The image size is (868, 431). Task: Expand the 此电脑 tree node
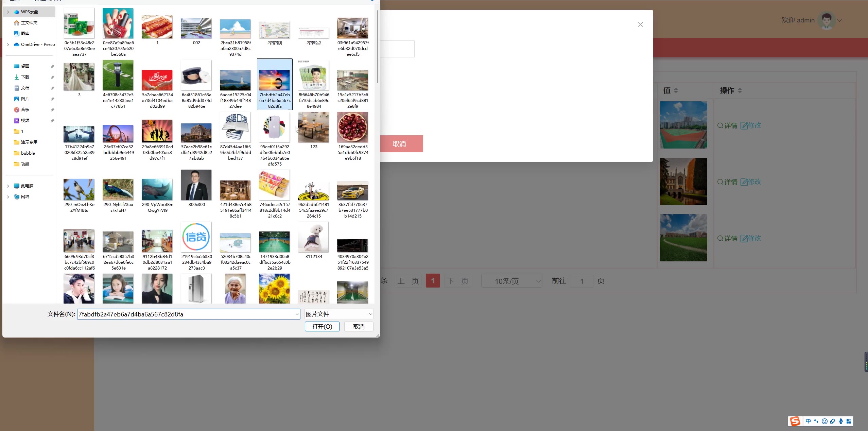click(8, 186)
